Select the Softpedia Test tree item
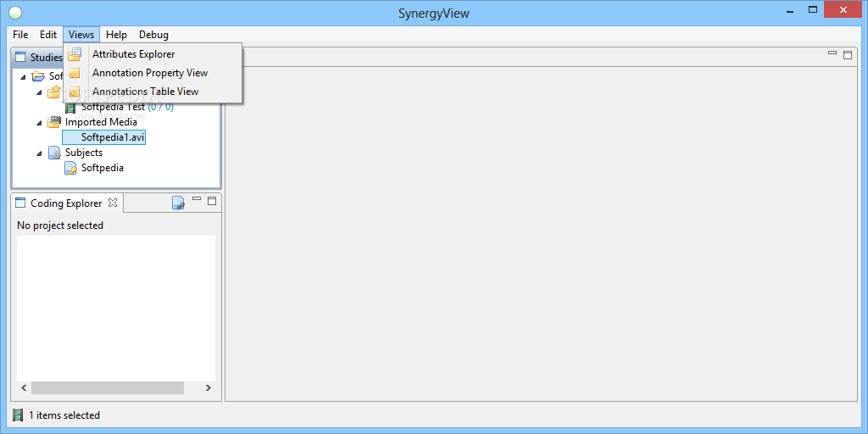Viewport: 868px width, 434px height. pyautogui.click(x=113, y=107)
